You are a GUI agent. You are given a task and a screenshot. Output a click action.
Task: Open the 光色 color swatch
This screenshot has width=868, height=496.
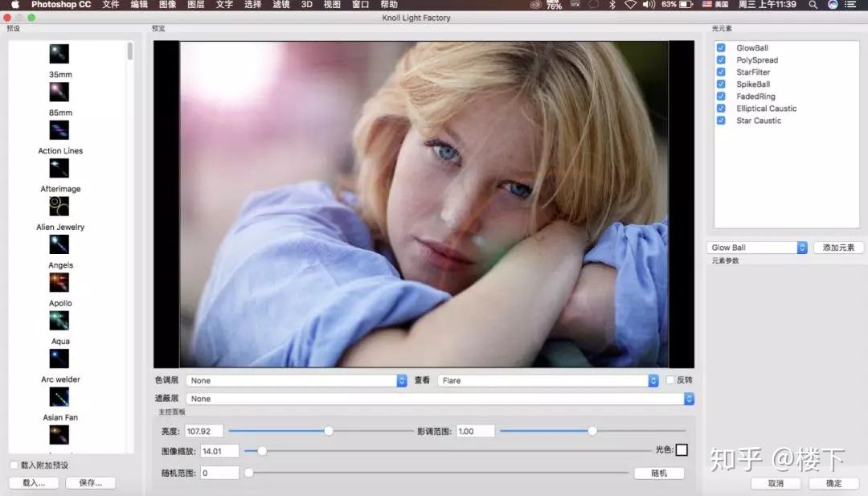pos(682,450)
